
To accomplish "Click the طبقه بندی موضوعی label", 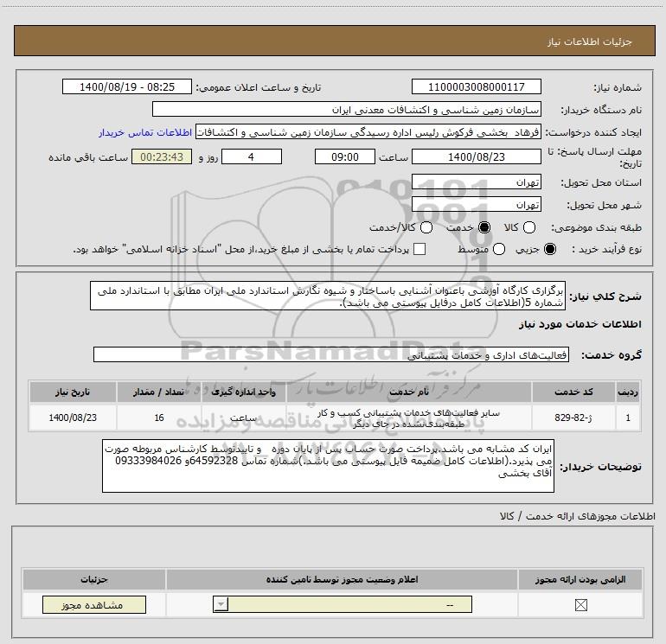I will click(596, 227).
